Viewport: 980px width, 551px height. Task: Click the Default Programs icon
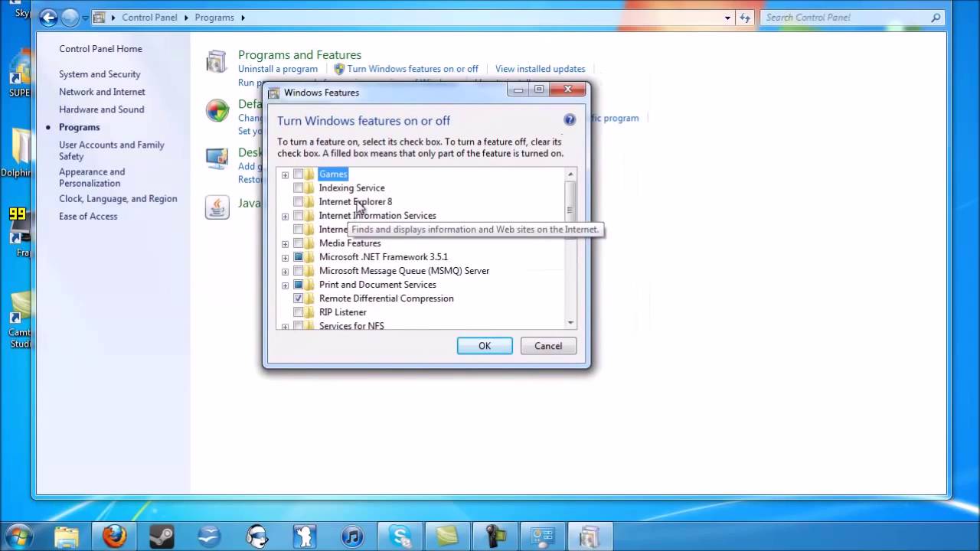tap(217, 110)
